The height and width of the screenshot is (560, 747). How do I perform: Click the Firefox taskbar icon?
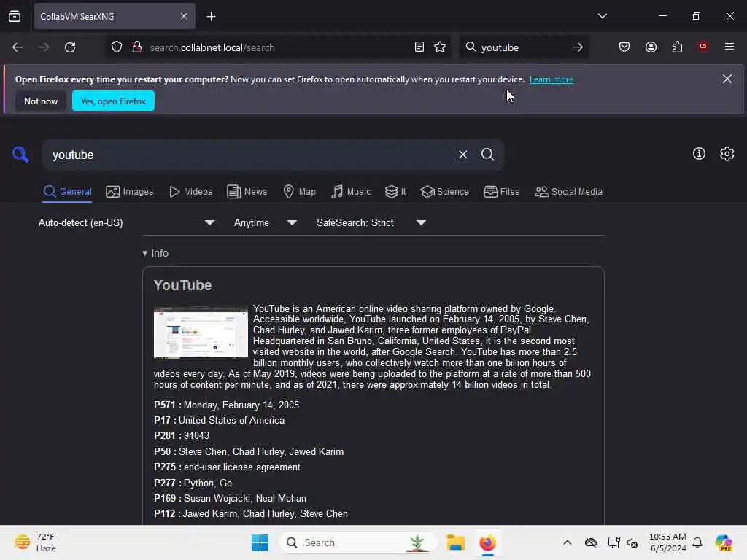coord(487,542)
